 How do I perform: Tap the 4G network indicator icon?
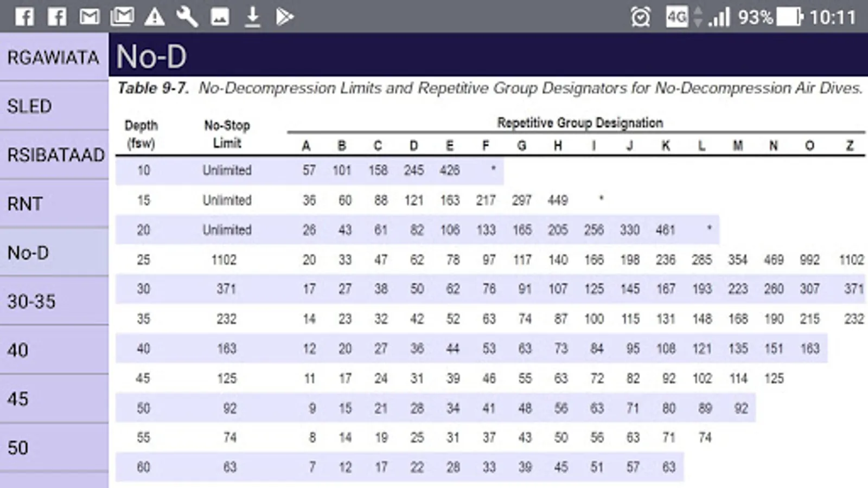point(677,17)
